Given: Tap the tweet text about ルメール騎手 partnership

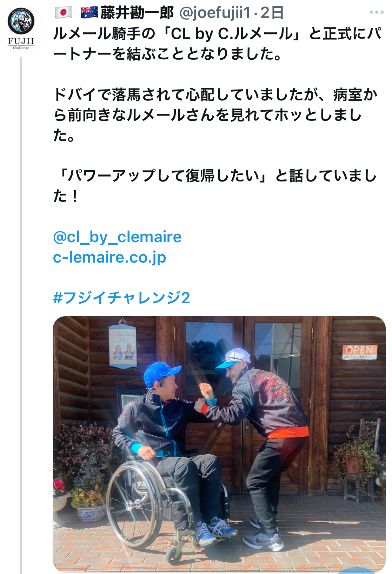Looking at the screenshot, I should pyautogui.click(x=217, y=44).
